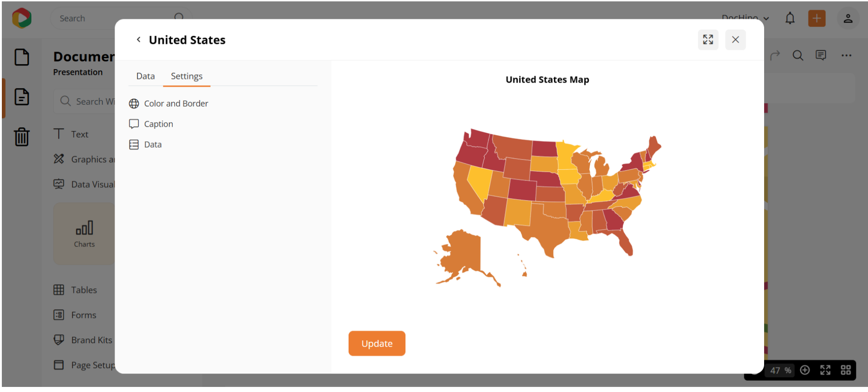Click the fullscreen expand icon in dialog
This screenshot has height=392, width=868.
click(708, 40)
